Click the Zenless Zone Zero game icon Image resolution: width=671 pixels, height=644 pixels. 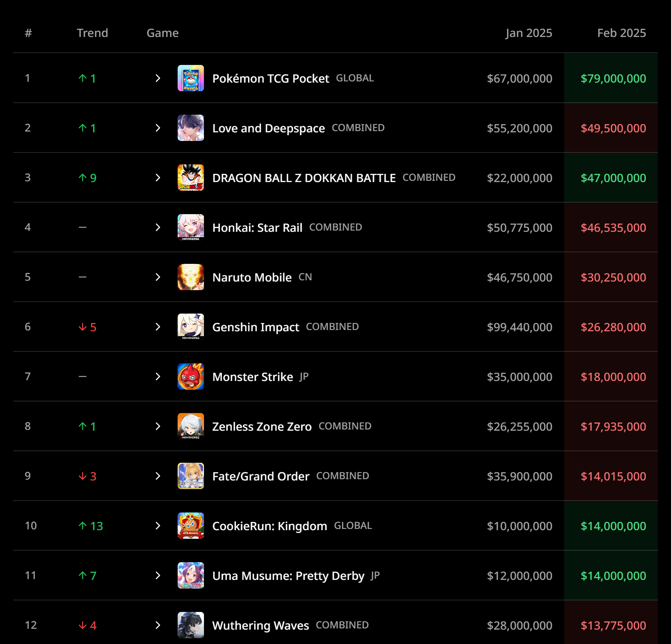pos(191,426)
